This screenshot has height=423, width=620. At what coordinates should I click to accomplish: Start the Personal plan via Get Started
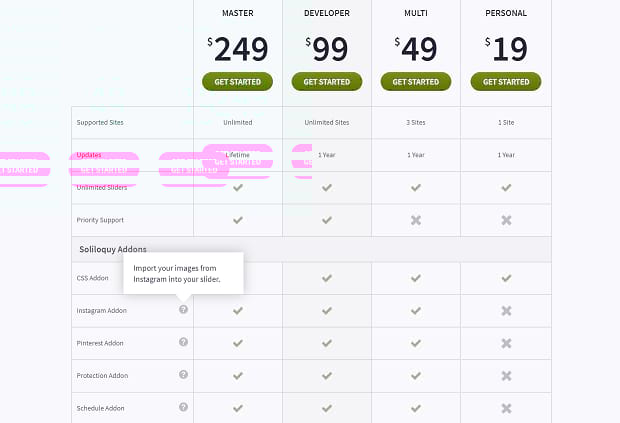pyautogui.click(x=506, y=82)
